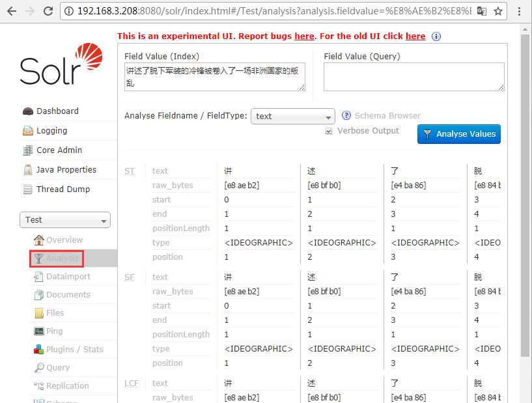Click the Query magnifier icon
Screen dimensions: 532x403
coord(39,367)
